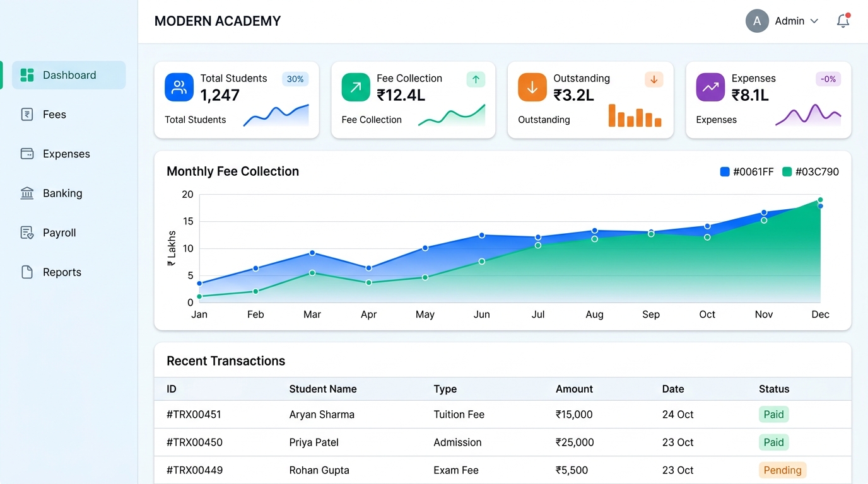Click the Payroll icon in sidebar

[x=27, y=233]
